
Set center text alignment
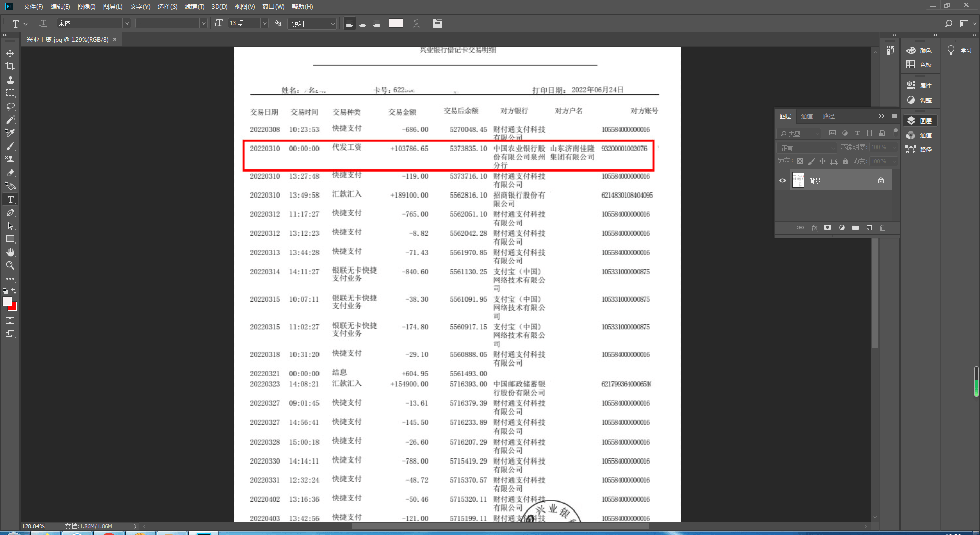363,23
